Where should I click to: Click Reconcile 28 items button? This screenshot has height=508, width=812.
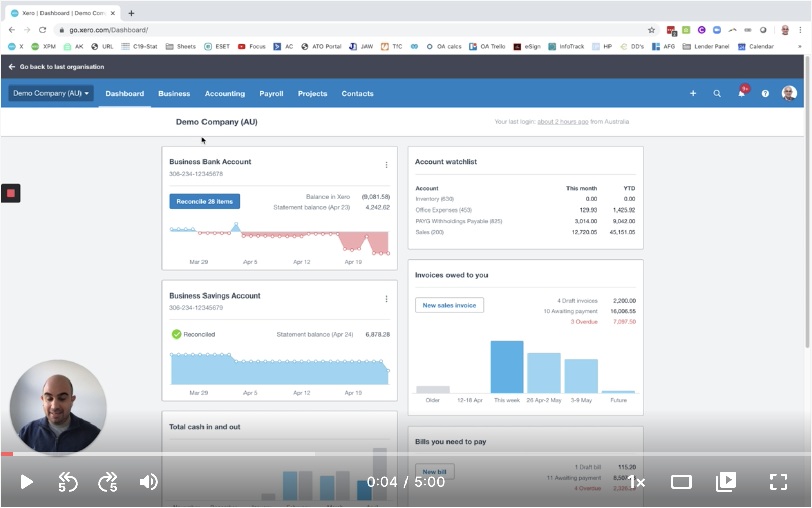(x=205, y=201)
